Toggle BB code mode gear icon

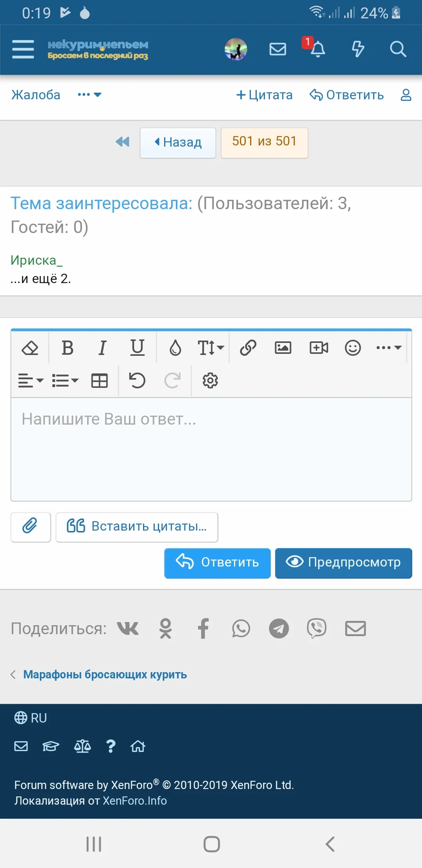[x=210, y=380]
